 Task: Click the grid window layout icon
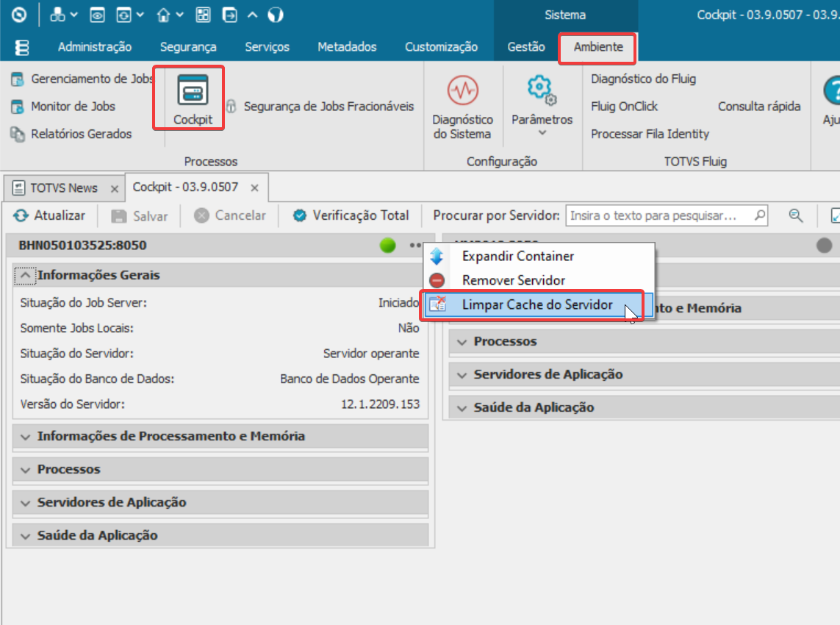point(203,15)
